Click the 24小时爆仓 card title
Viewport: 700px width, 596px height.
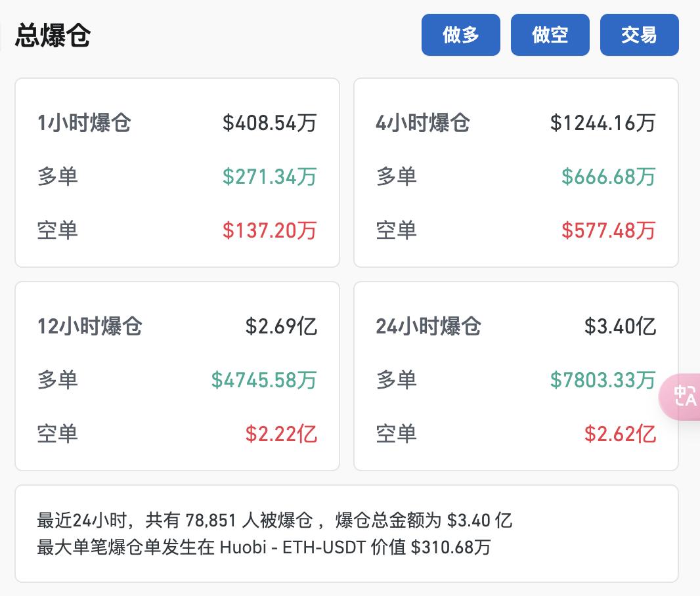click(429, 326)
